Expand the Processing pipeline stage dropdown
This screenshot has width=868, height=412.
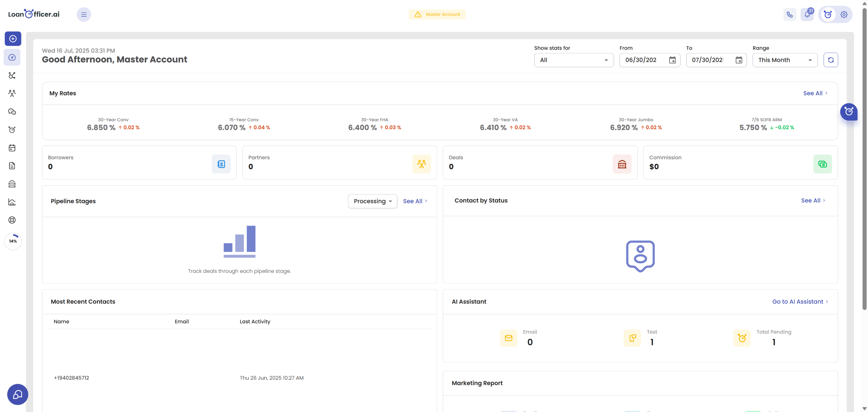tap(372, 201)
